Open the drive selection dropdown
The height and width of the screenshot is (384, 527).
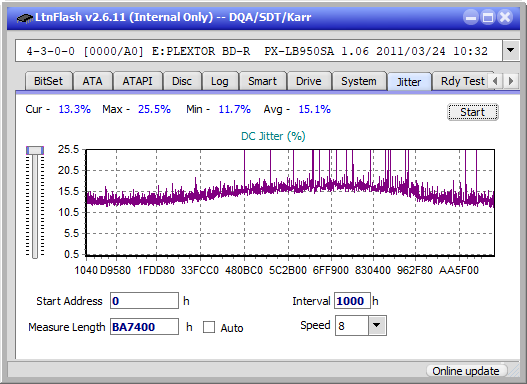pos(511,51)
